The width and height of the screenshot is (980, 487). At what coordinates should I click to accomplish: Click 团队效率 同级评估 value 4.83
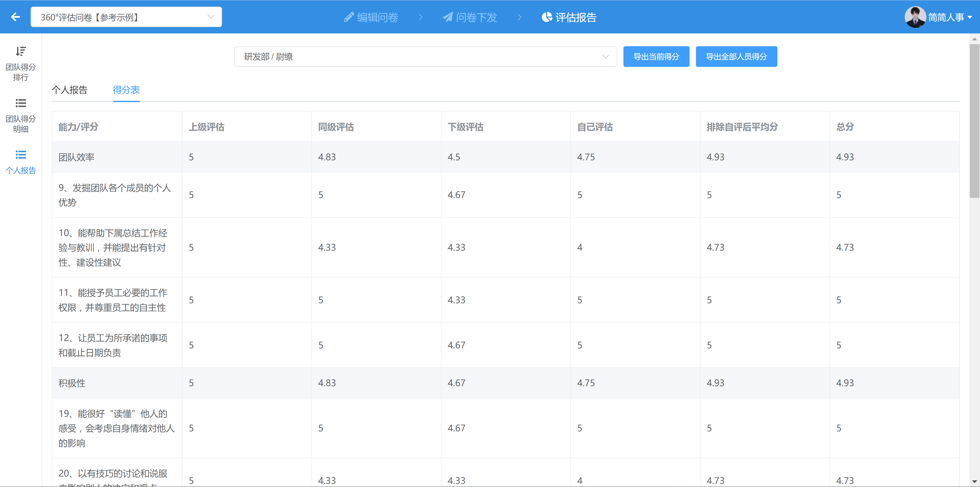click(x=327, y=157)
